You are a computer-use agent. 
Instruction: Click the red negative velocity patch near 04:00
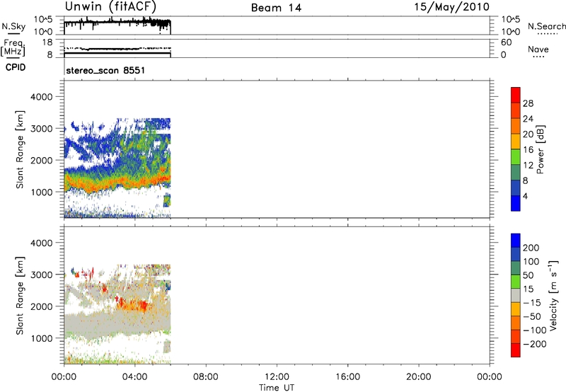135,306
